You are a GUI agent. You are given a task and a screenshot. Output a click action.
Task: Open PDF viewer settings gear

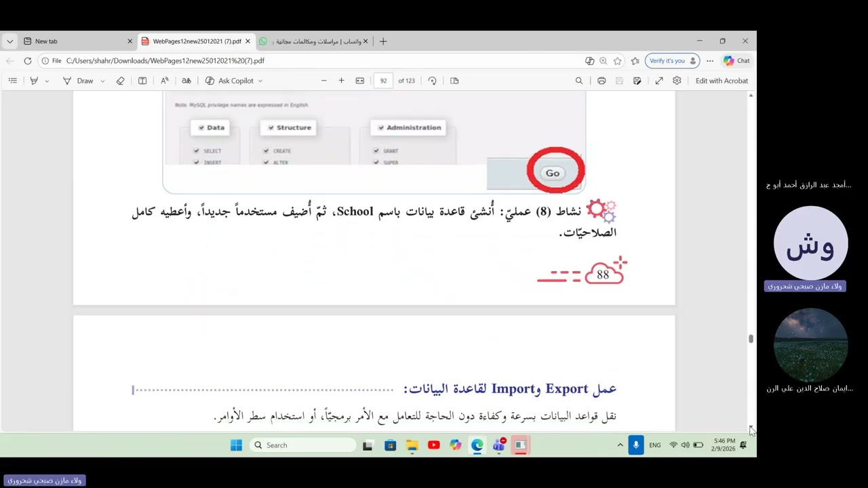point(677,81)
